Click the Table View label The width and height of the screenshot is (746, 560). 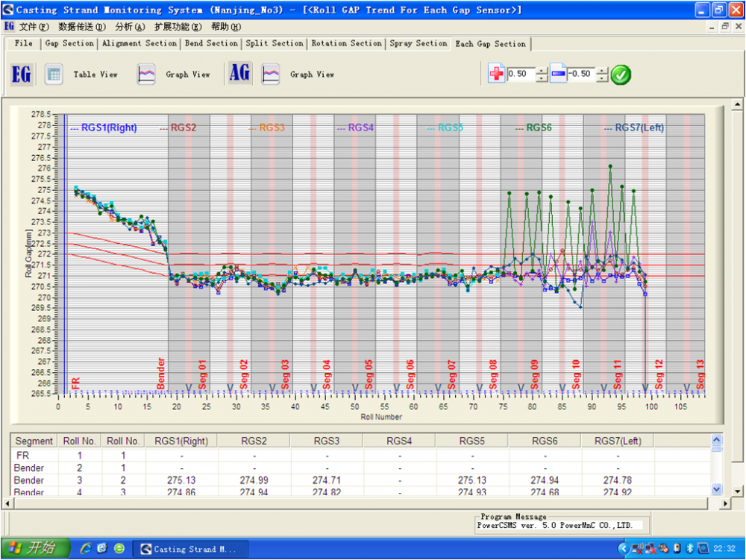click(95, 75)
